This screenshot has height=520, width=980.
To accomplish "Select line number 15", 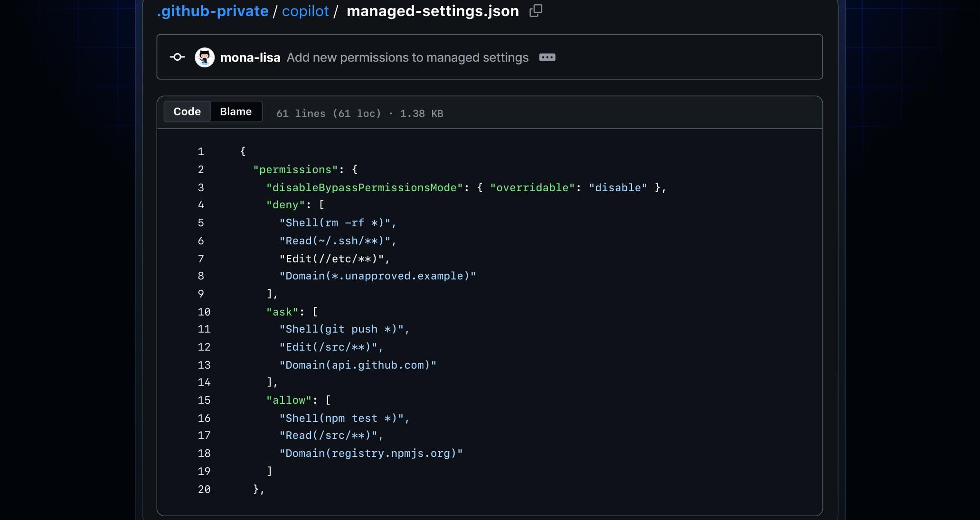I will 204,400.
